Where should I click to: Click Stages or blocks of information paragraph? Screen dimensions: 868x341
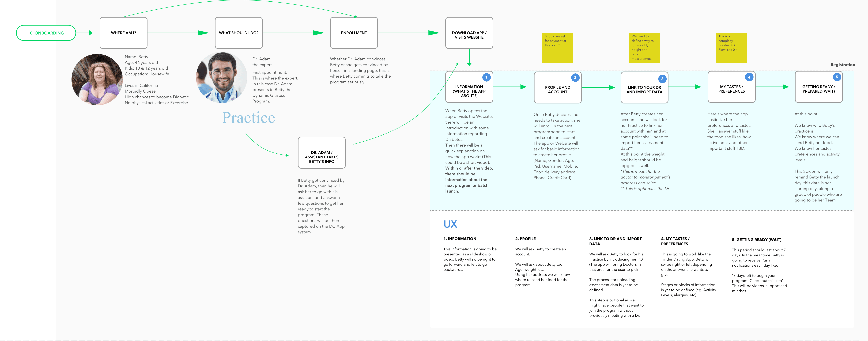(688, 290)
